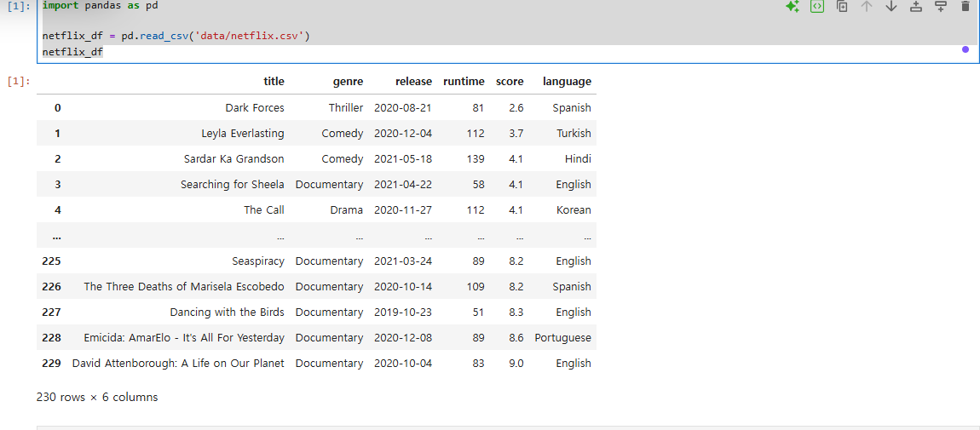Click the 'genre' column header
Viewport: 980px width, 430px height.
pos(348,81)
